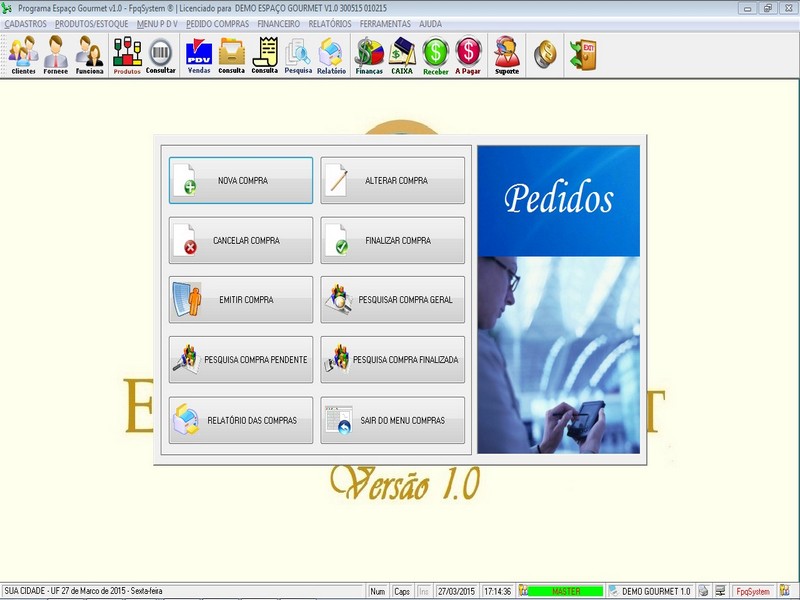Click the exit door toolbar icon
This screenshot has width=800, height=600.
coord(583,54)
